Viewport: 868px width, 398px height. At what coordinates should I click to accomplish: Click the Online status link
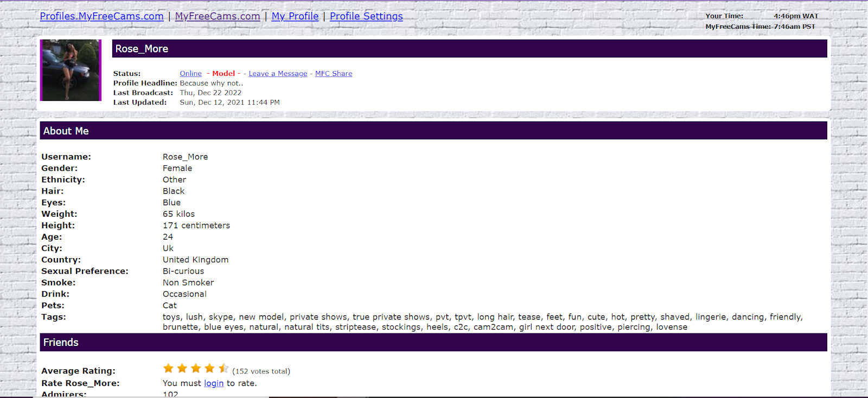pyautogui.click(x=191, y=74)
